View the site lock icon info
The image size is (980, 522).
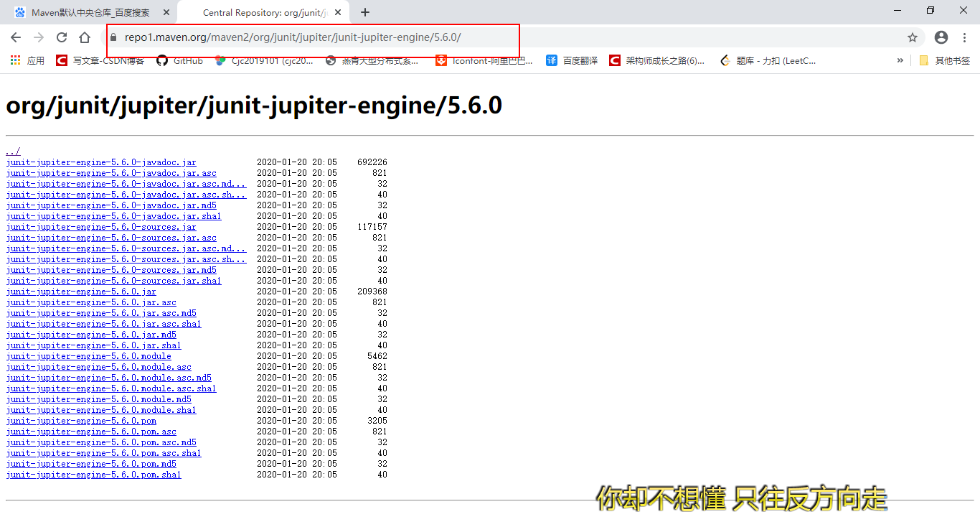(112, 37)
